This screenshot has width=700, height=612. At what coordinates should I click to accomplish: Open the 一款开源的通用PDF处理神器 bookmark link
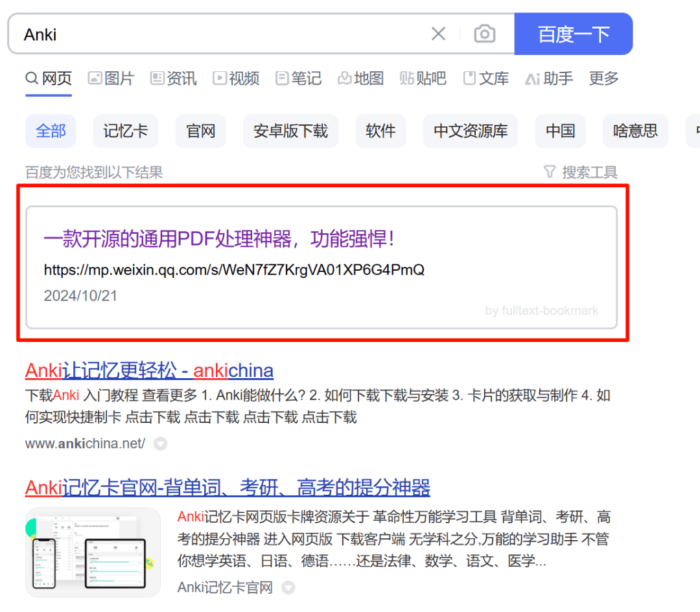220,238
